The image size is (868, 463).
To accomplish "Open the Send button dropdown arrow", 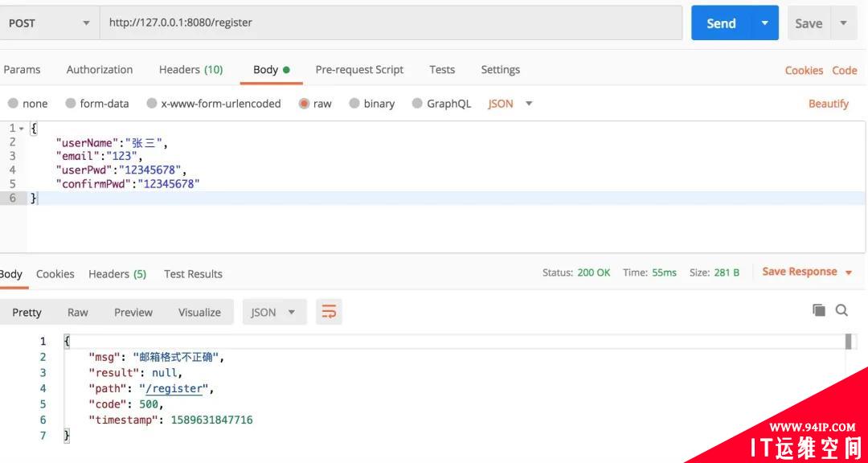I will [x=765, y=23].
